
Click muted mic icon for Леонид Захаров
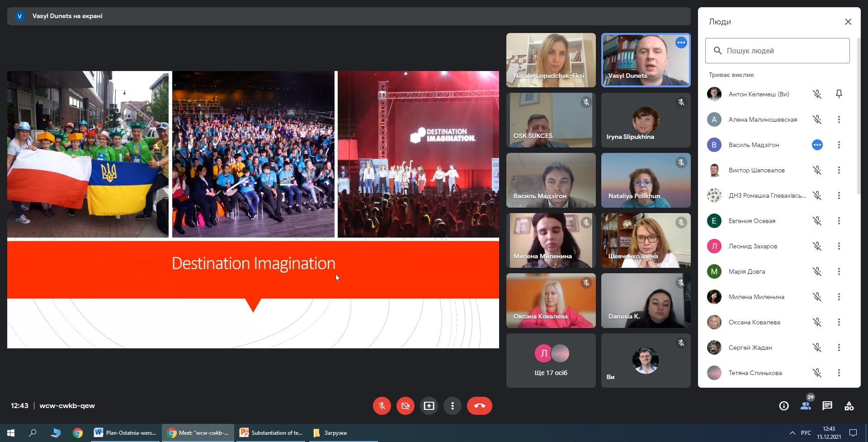[817, 246]
